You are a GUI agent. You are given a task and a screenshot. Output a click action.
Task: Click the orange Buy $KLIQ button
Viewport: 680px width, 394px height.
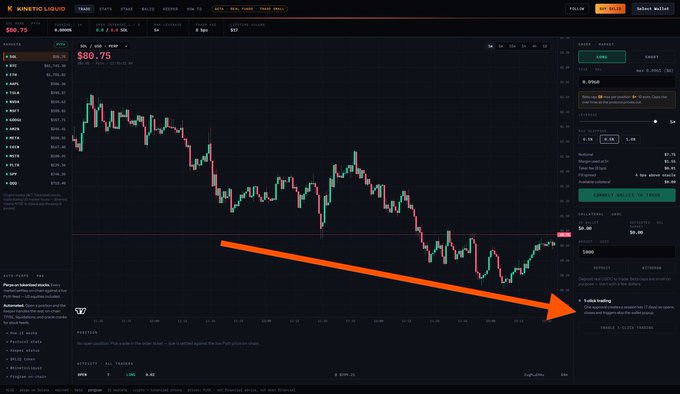(x=610, y=9)
